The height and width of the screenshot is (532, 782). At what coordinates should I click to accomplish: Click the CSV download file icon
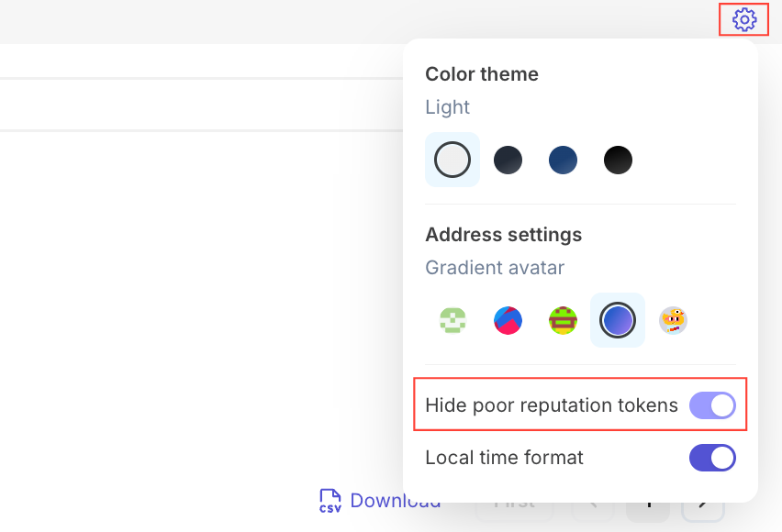point(330,501)
